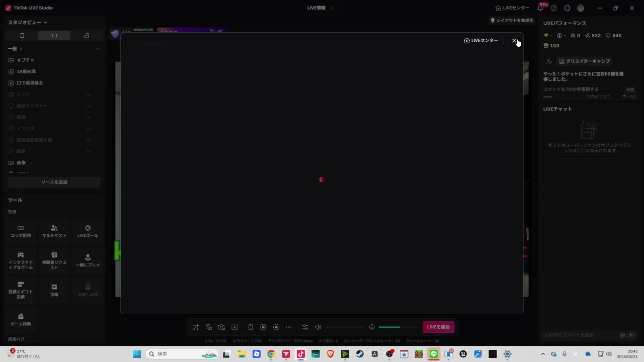Open the toolbar three-dots more menu
644x362 pixels.
coord(289,327)
